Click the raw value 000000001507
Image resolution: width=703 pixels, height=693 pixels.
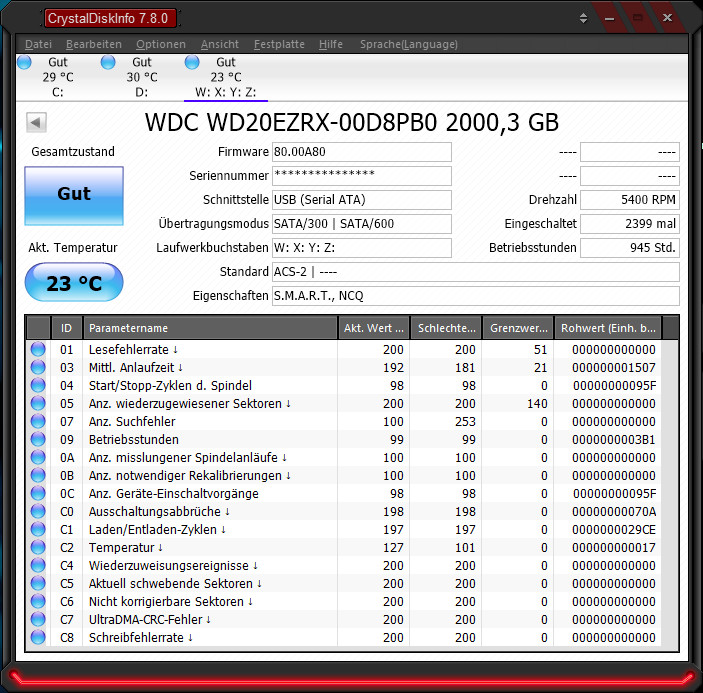[614, 368]
